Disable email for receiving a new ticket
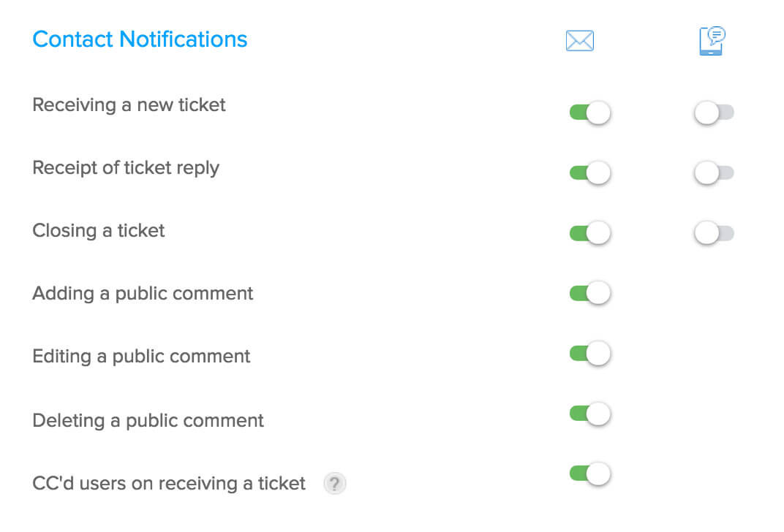This screenshot has height=532, width=784. click(x=589, y=113)
